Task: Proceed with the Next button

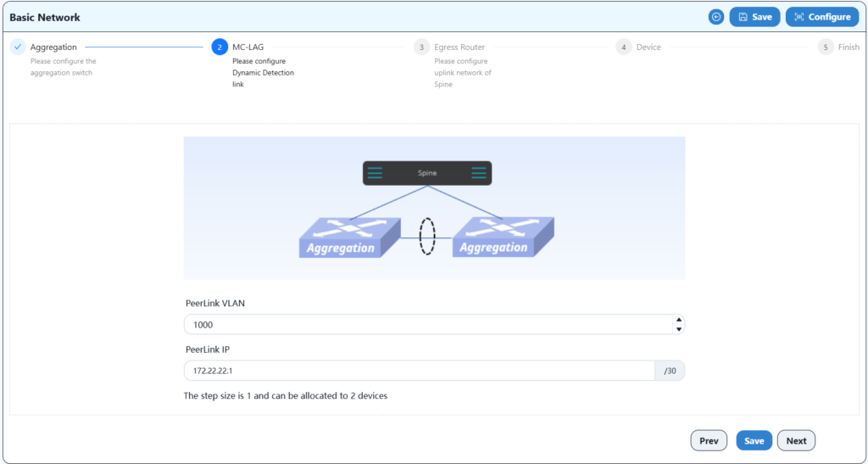Action: (x=796, y=441)
